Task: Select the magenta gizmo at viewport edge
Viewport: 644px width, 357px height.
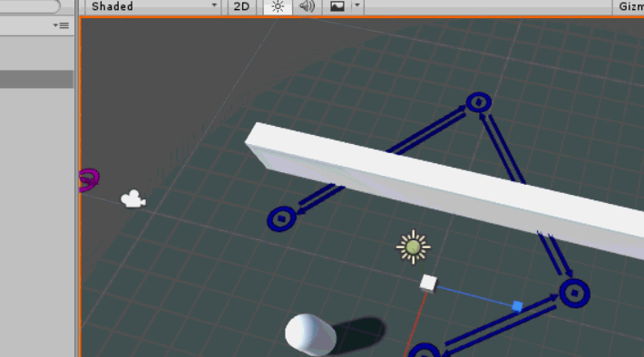Action: coord(89,180)
